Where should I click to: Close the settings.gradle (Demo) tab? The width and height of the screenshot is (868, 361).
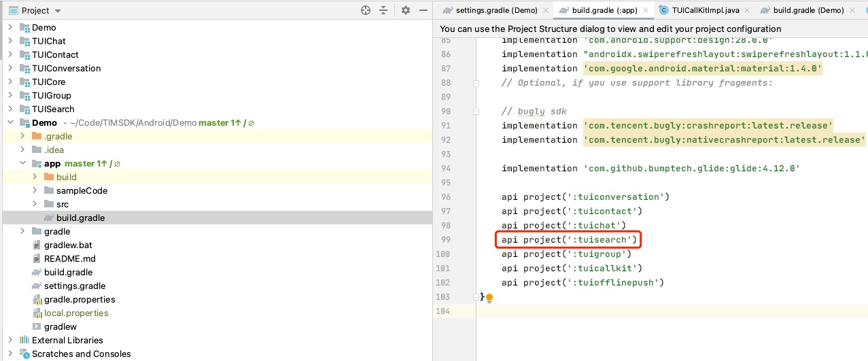coord(546,10)
